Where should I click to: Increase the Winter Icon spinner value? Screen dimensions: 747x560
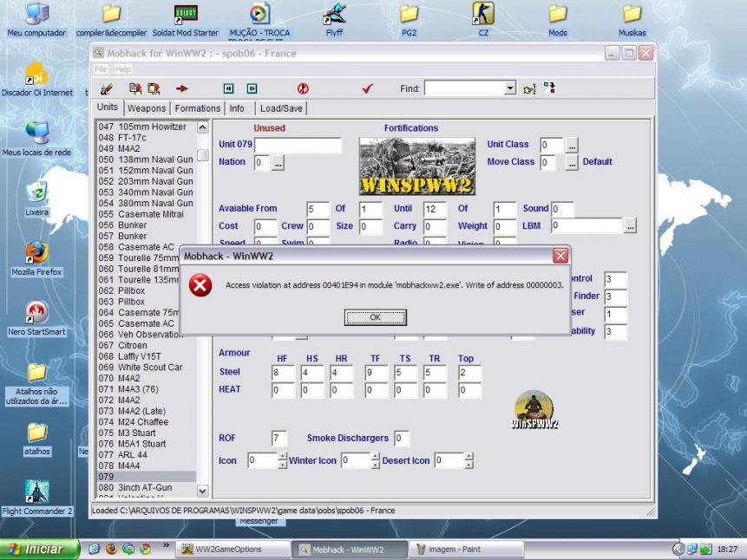(376, 457)
